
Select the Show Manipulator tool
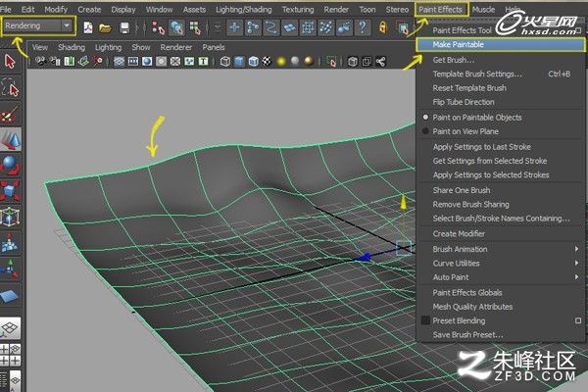pos(10,269)
